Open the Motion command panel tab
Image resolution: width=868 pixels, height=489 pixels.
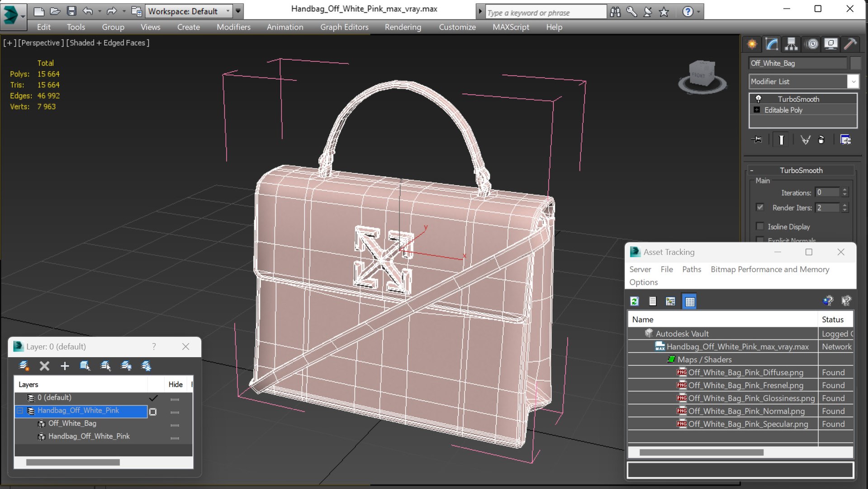pyautogui.click(x=812, y=44)
